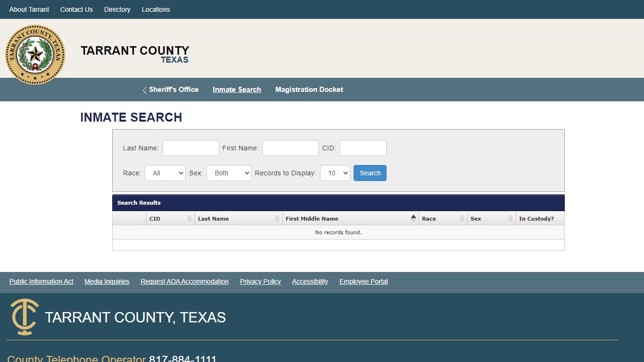Click the TARRANT COUNTY header title
Viewport: 644px width, 362px height.
click(x=135, y=50)
